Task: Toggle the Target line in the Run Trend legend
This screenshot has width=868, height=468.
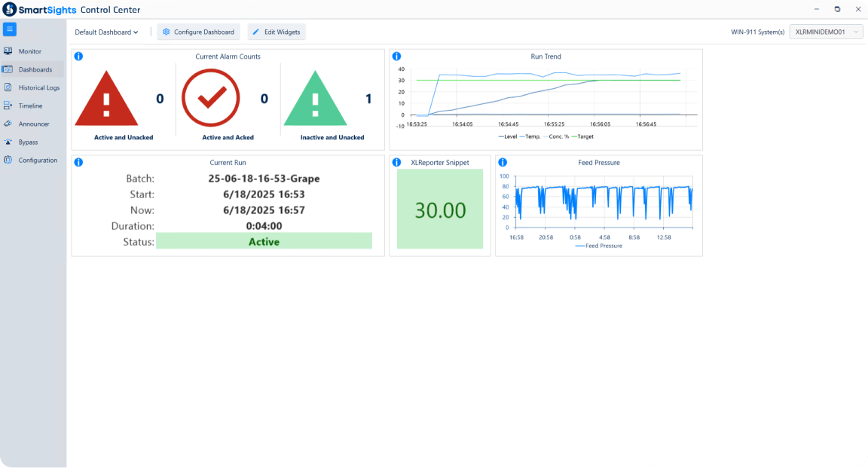Action: tap(585, 136)
